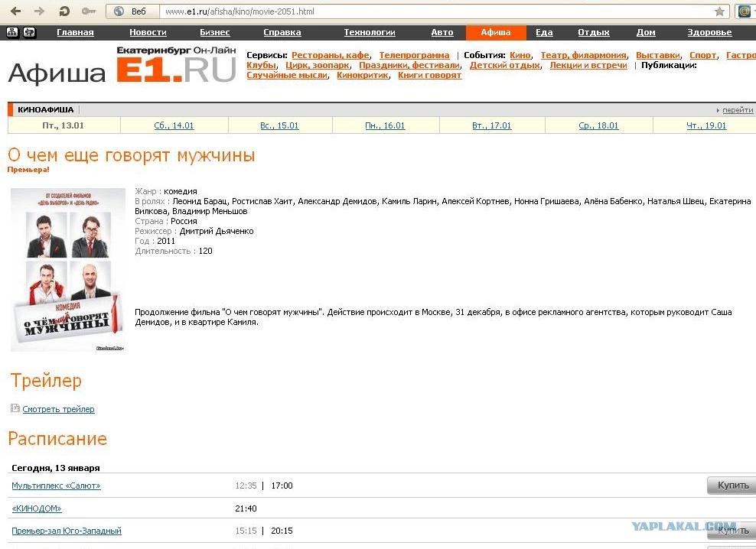Click the address bar URL field
The width and height of the screenshot is (756, 549).
[436, 11]
